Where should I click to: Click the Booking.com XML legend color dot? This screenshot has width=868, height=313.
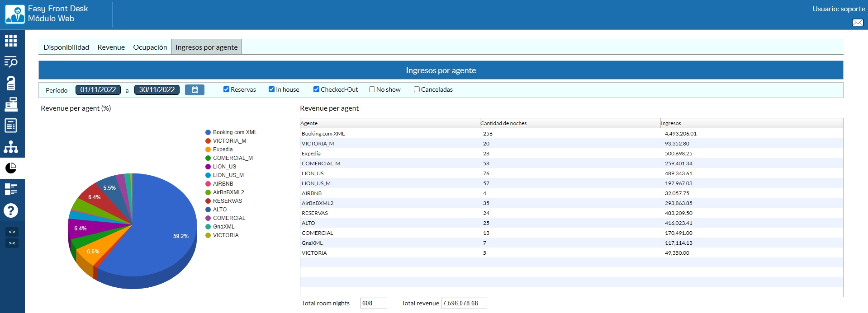pos(208,132)
